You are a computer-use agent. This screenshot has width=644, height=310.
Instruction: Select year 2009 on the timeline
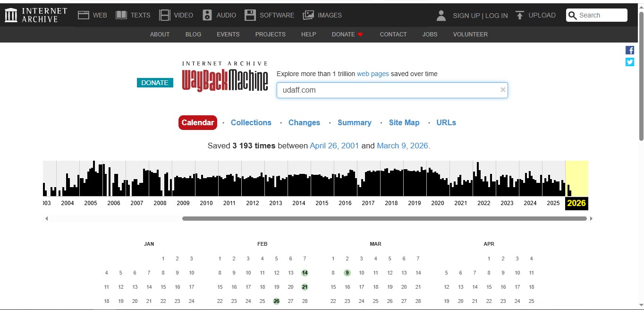point(183,203)
